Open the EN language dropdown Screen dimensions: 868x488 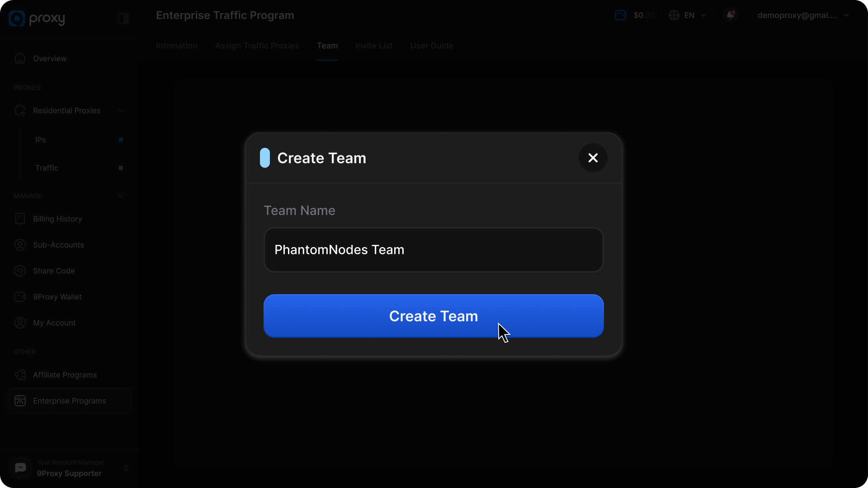(x=688, y=15)
